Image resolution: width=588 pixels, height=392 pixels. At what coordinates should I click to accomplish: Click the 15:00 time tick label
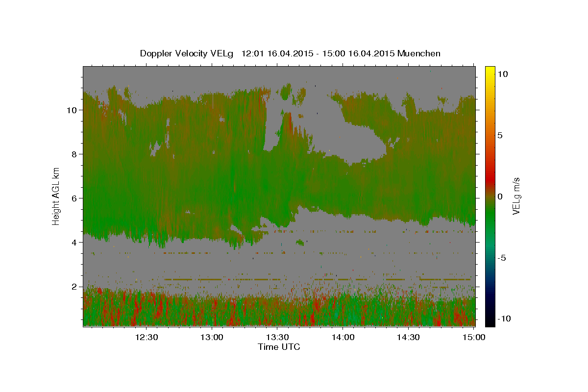pos(474,337)
